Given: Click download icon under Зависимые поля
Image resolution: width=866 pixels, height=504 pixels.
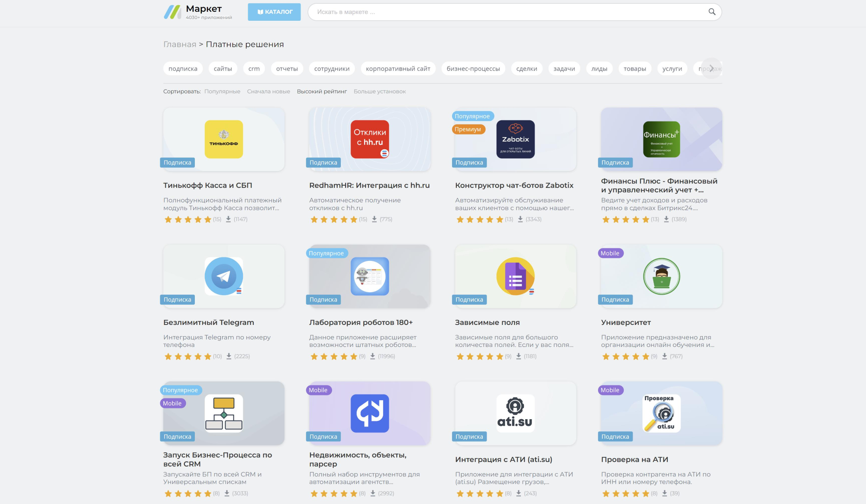Looking at the screenshot, I should (518, 356).
